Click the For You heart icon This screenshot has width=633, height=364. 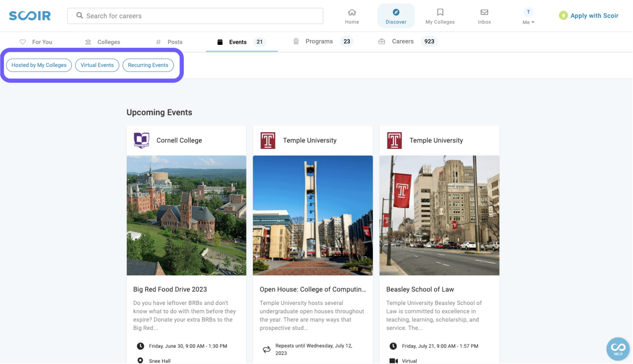click(23, 42)
